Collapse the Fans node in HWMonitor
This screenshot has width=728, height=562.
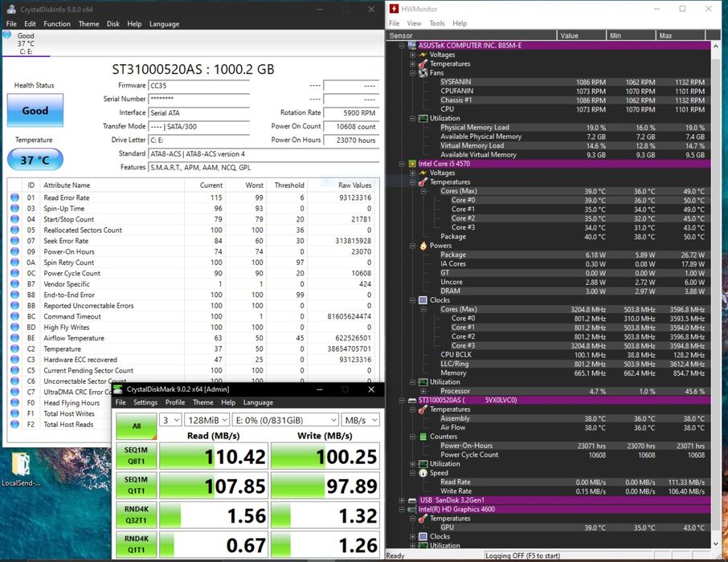point(412,73)
